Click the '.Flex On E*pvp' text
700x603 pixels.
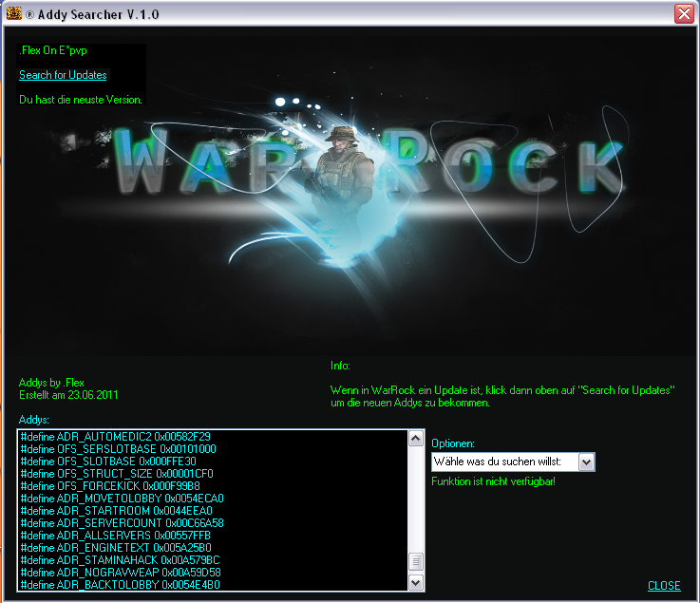click(x=53, y=50)
